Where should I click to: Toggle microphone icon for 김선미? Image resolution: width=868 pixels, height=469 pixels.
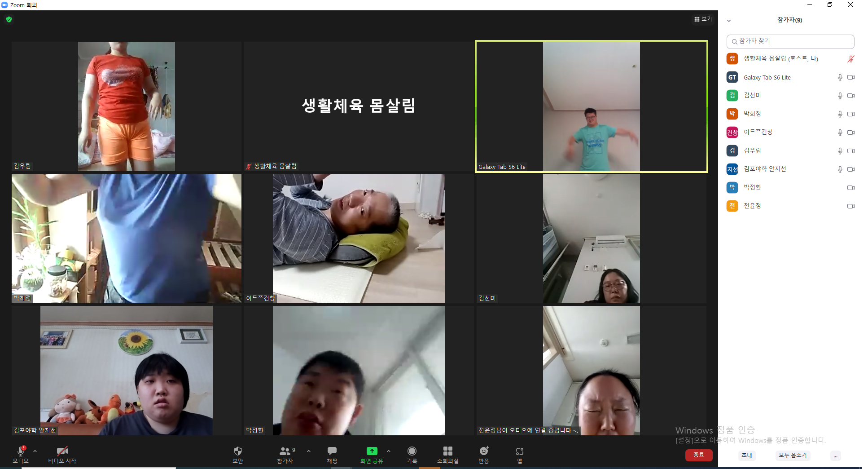click(840, 96)
